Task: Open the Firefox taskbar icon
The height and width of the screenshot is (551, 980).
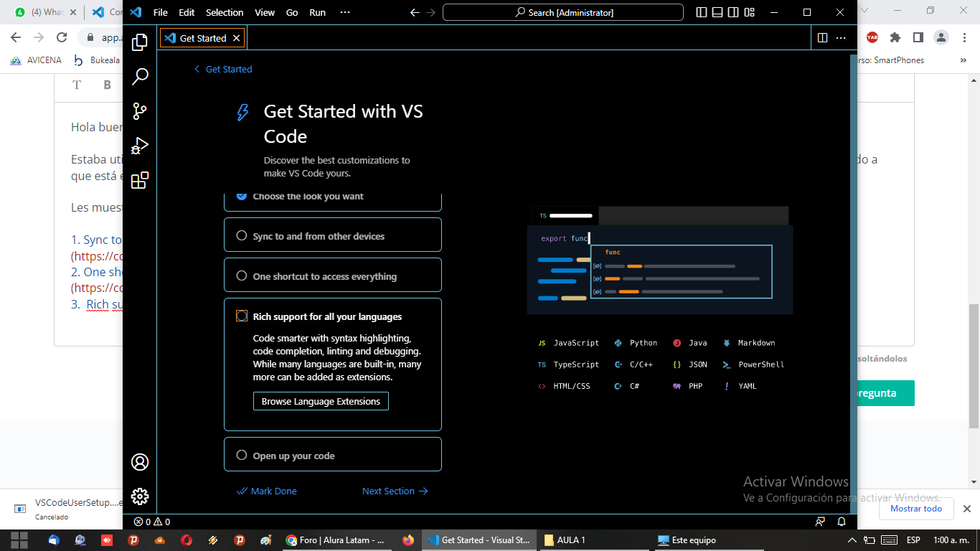Action: (408, 540)
